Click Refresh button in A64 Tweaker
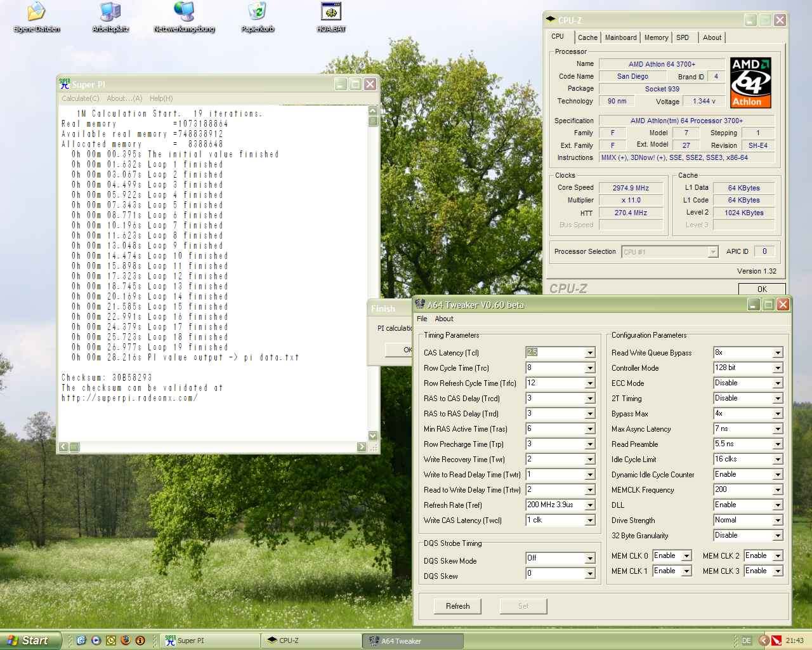 [x=458, y=606]
